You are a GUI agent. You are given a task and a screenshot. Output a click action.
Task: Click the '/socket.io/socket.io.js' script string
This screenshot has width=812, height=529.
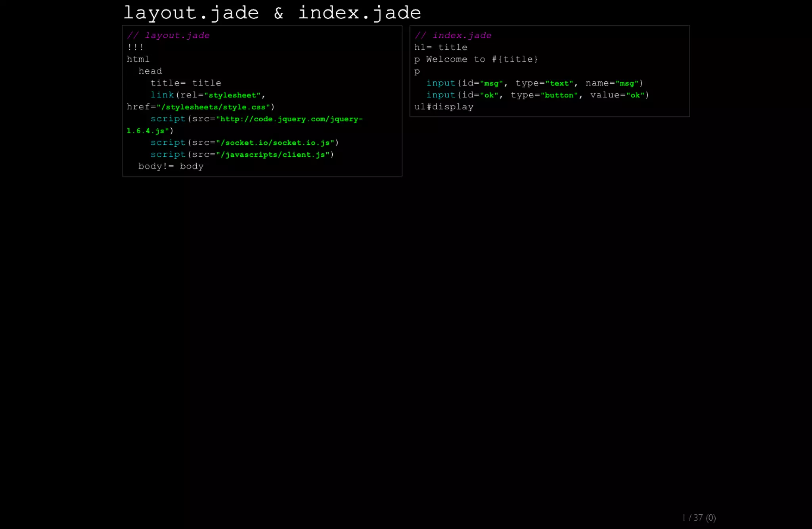coord(275,143)
